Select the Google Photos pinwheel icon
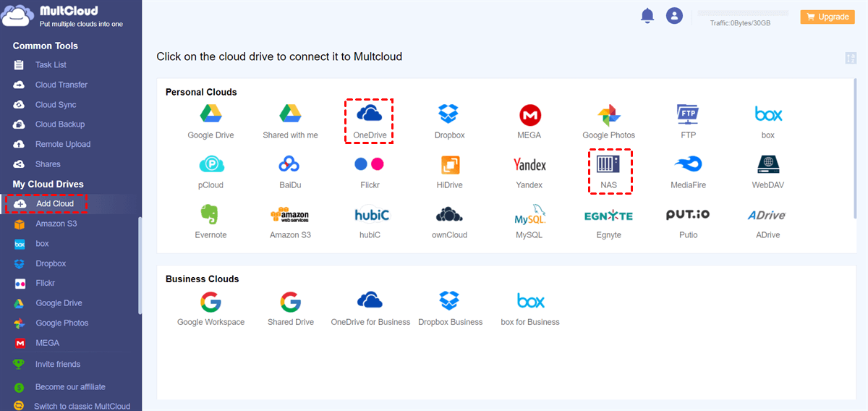This screenshot has height=411, width=868. point(608,114)
